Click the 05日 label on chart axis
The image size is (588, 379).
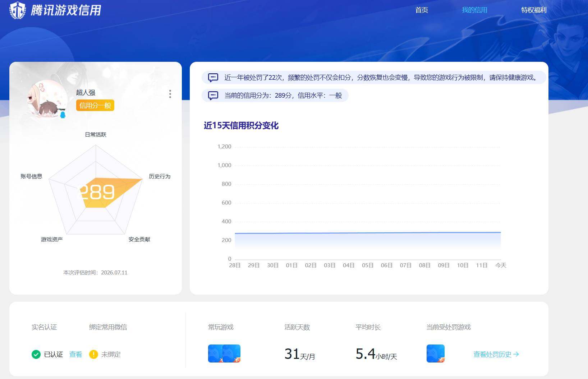[368, 265]
